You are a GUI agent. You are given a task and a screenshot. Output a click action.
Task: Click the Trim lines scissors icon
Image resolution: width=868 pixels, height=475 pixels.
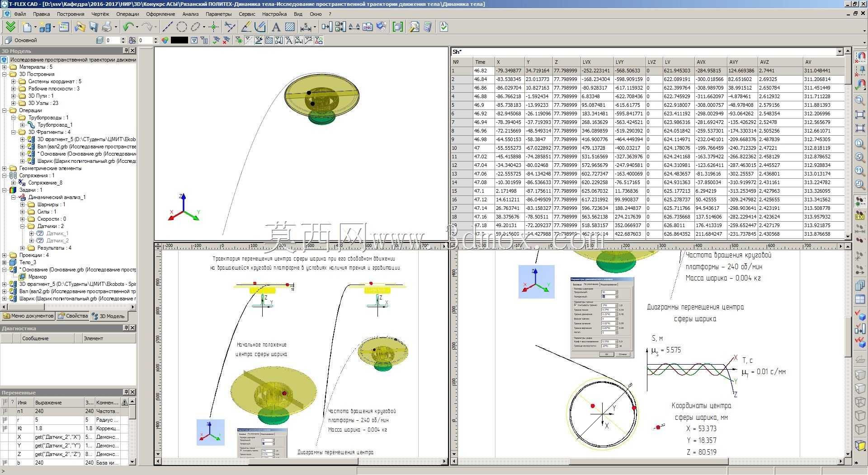coord(230,27)
